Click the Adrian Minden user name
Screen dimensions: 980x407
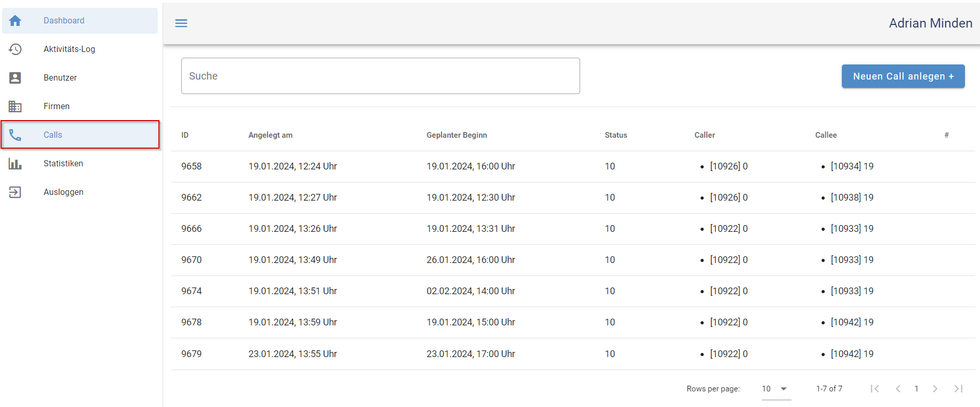[930, 23]
